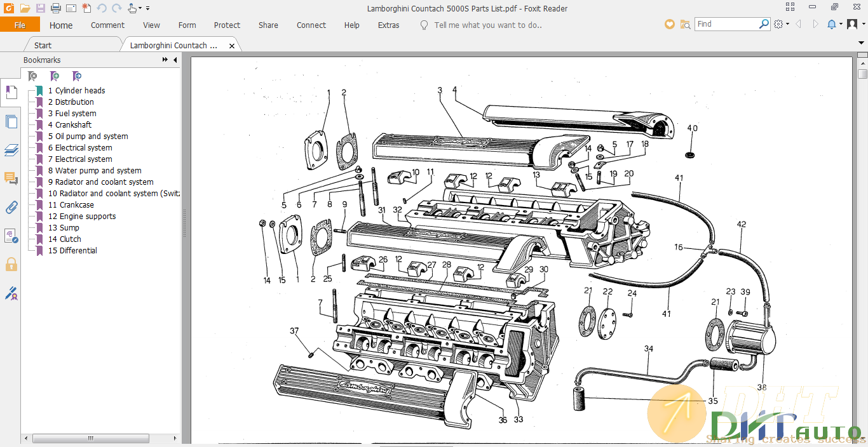868x447 pixels.
Task: Open the user account dropdown arrow
Action: point(862,24)
